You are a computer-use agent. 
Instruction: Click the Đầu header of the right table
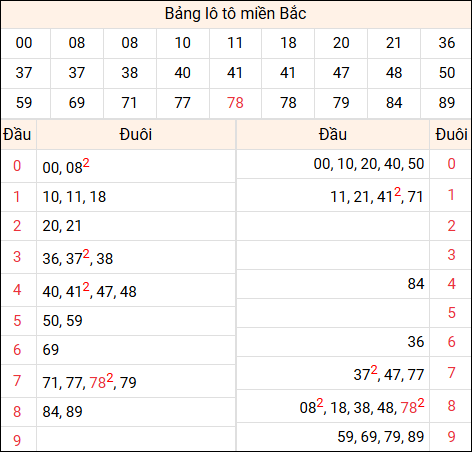pos(333,135)
